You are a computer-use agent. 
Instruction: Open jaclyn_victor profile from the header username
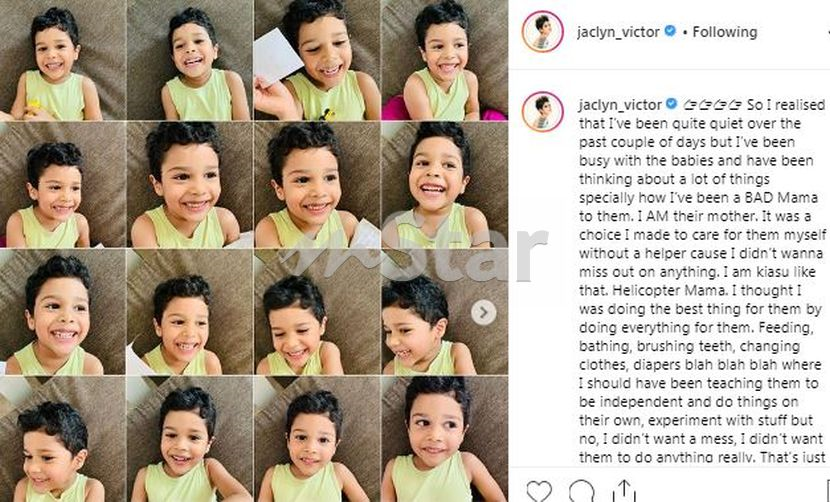[618, 32]
